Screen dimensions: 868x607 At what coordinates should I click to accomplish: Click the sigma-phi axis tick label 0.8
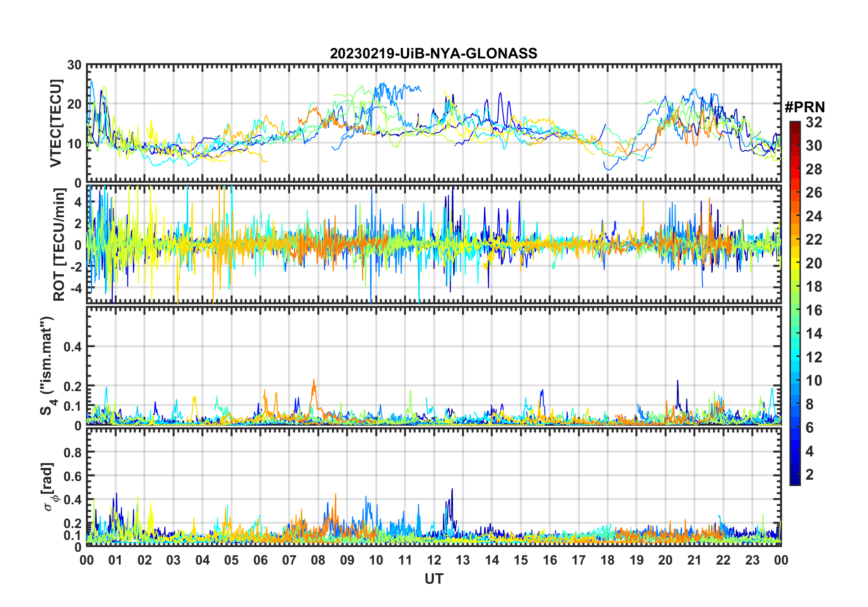[72, 452]
